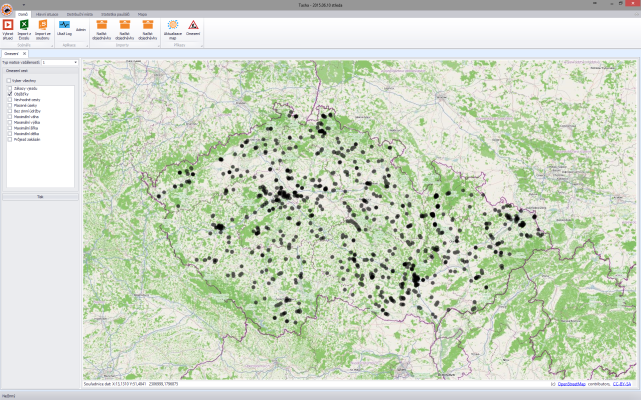
Task: Enable the Maximální délka checkbox
Action: 10,134
